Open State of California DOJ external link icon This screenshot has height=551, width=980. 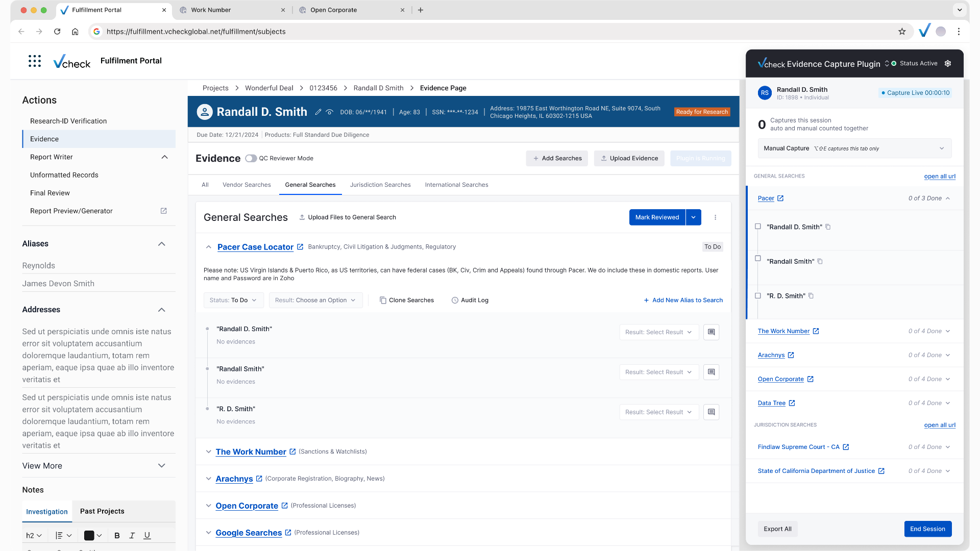click(881, 471)
